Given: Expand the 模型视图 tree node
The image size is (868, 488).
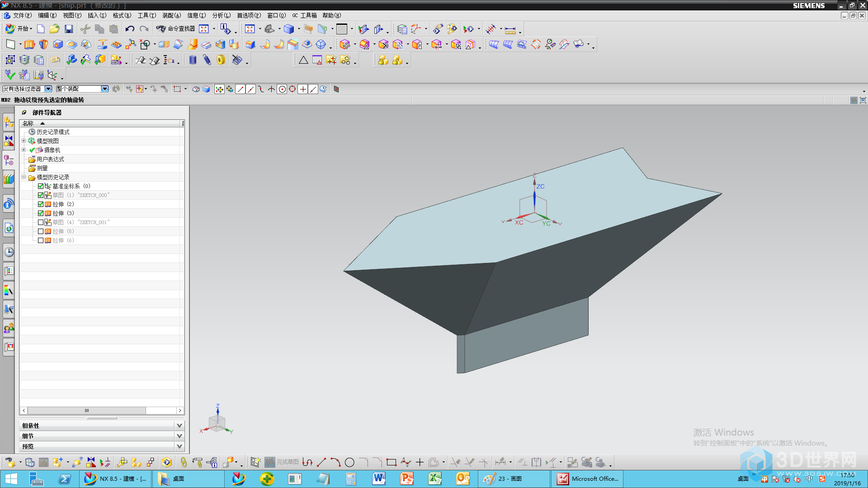Looking at the screenshot, I should pos(24,141).
